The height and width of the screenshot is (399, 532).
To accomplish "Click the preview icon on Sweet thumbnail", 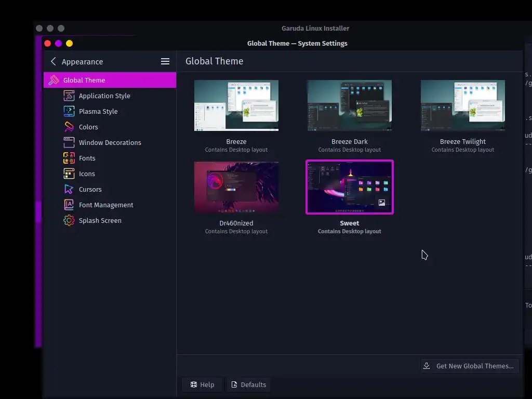I will (x=382, y=203).
